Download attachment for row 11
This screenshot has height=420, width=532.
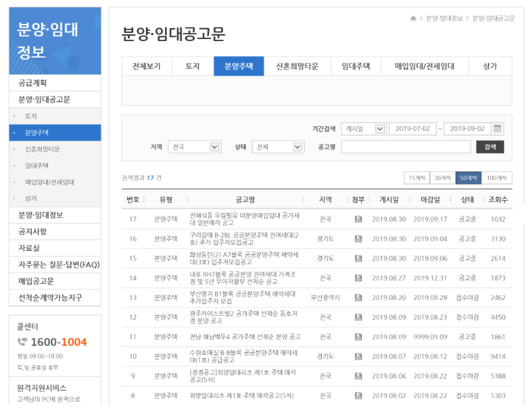click(358, 337)
